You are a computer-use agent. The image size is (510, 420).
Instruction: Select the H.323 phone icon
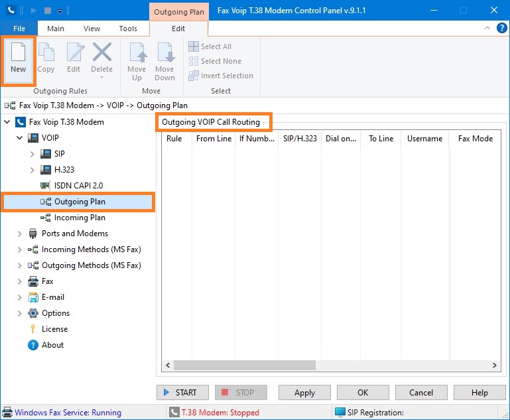pyautogui.click(x=46, y=169)
